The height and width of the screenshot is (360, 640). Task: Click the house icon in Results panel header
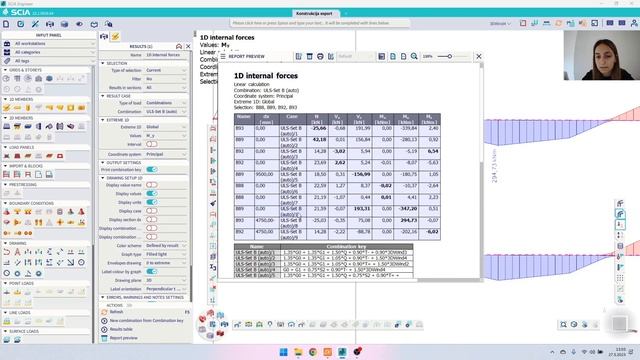(179, 47)
